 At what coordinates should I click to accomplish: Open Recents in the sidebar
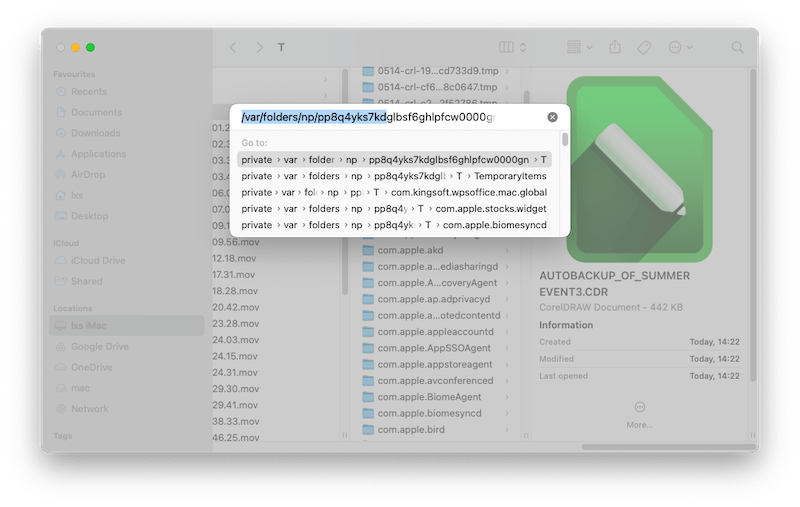(88, 92)
